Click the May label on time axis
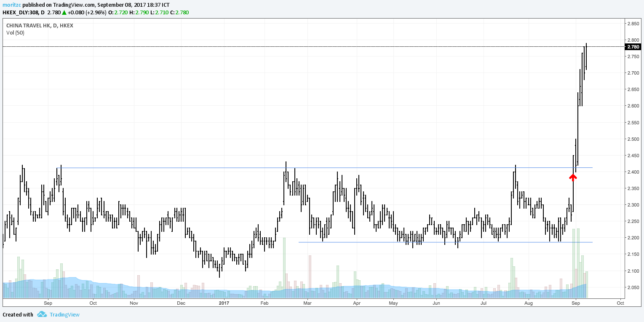This screenshot has width=644, height=322. point(393,303)
